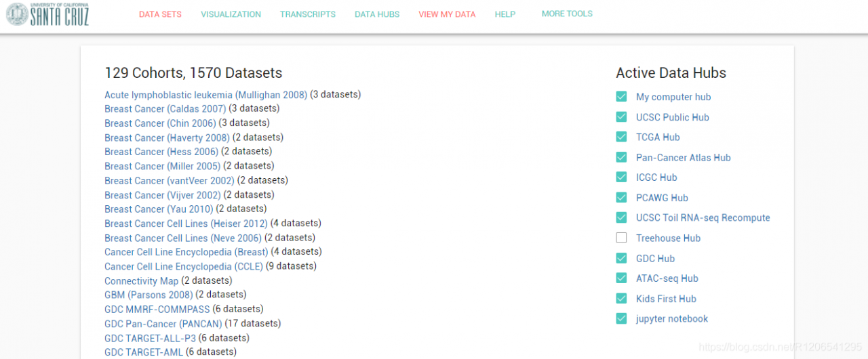Open GDC Pan-Cancer (PANCAN) cohort
The height and width of the screenshot is (359, 868).
tap(163, 324)
